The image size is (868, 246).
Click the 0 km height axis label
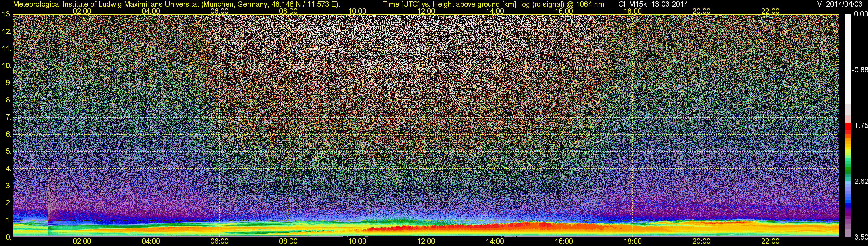coord(8,237)
